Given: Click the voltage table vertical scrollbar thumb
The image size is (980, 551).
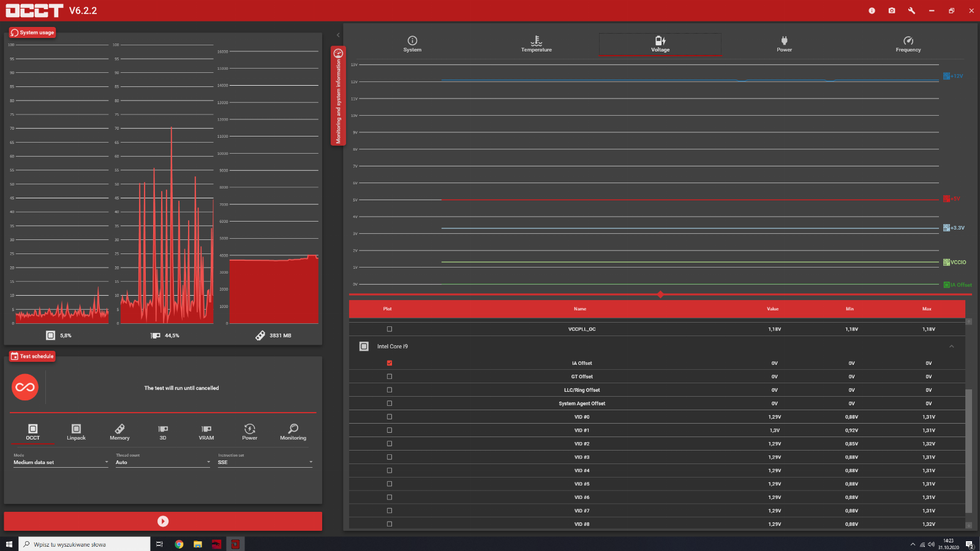Looking at the screenshot, I should pos(968,451).
